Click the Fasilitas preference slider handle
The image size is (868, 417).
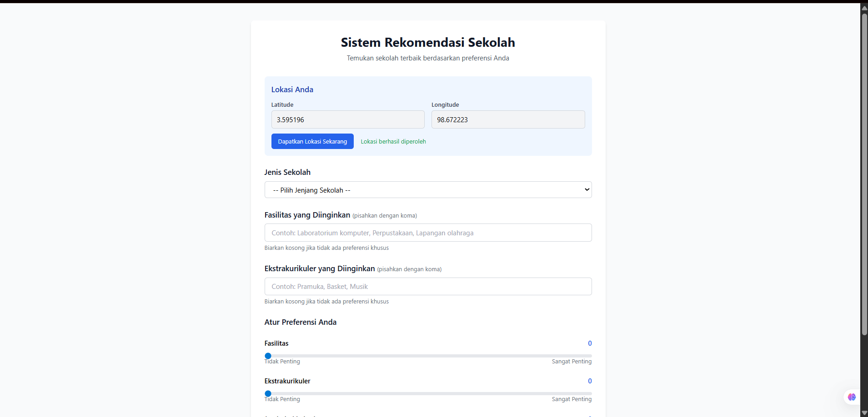click(268, 356)
